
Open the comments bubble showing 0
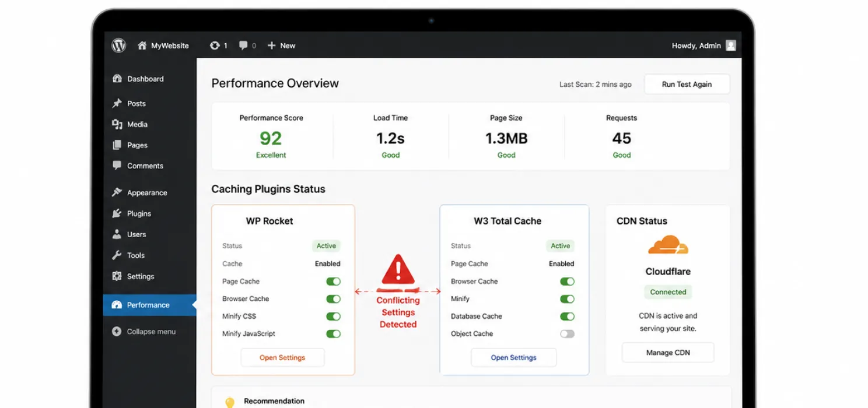(x=243, y=45)
